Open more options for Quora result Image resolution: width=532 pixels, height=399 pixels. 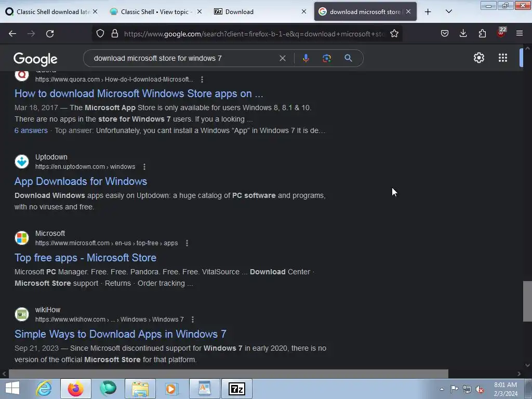coord(202,79)
